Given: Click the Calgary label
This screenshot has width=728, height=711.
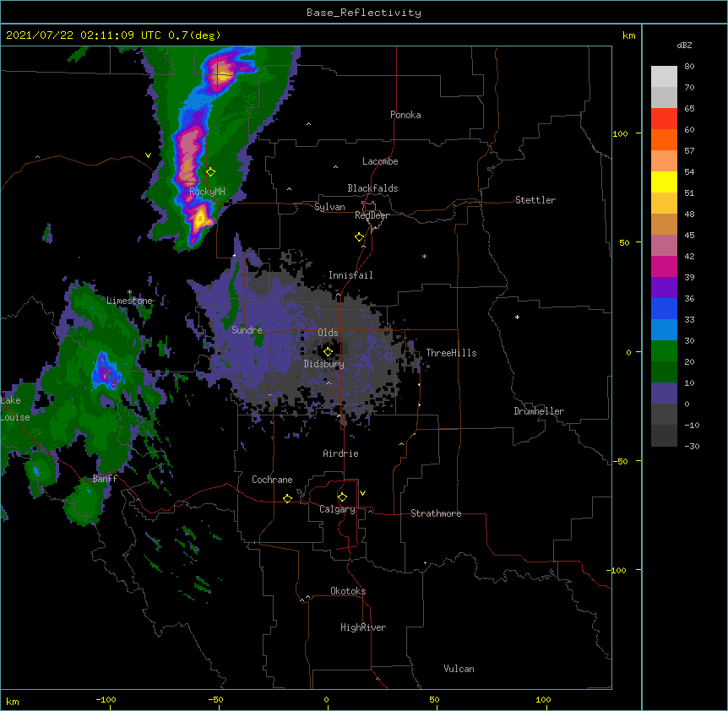Looking at the screenshot, I should click(337, 509).
